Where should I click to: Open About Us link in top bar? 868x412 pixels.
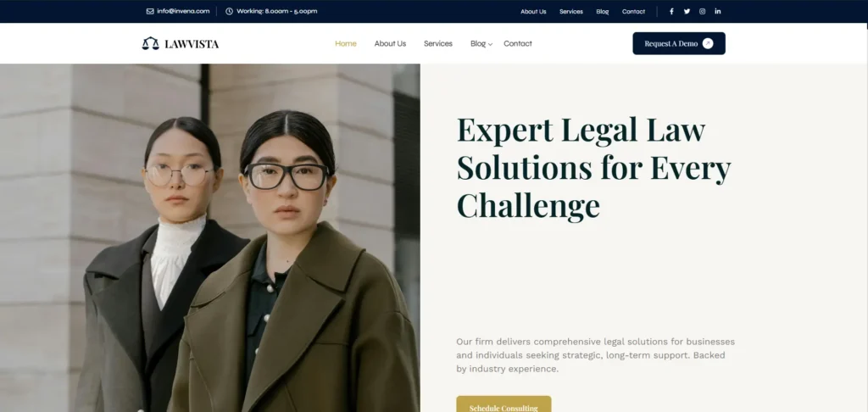point(533,11)
